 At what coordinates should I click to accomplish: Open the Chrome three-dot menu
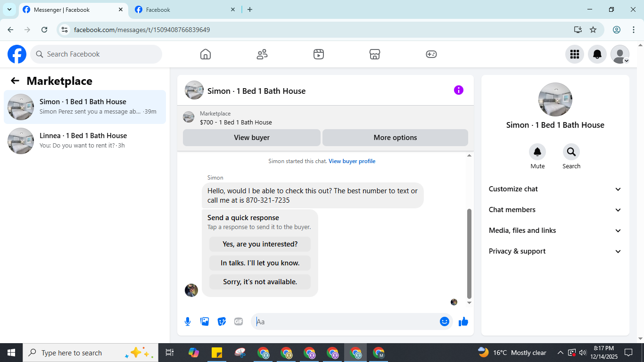634,30
